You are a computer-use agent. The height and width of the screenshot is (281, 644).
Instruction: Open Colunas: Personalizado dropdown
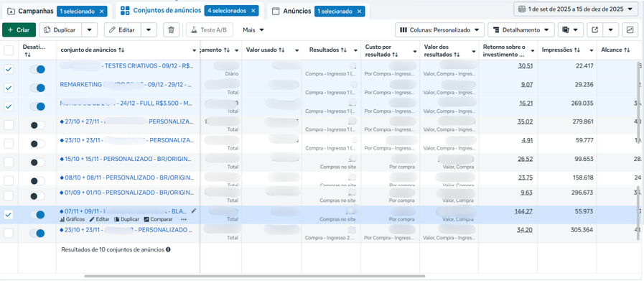pos(439,30)
